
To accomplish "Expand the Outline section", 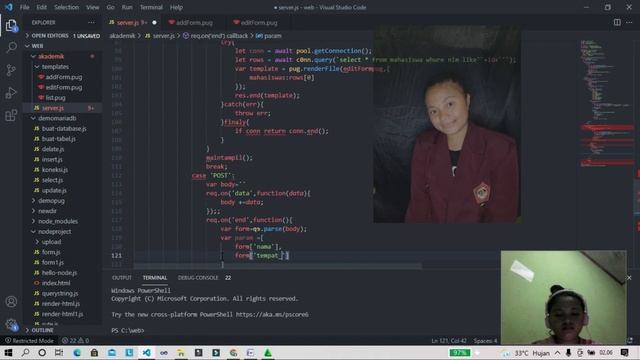I will click(x=63, y=330).
